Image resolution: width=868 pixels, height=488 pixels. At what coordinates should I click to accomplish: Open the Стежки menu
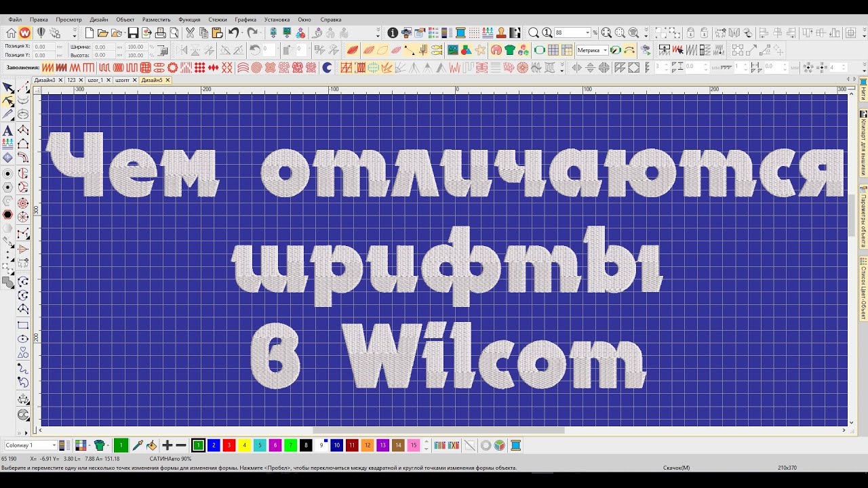tap(218, 20)
